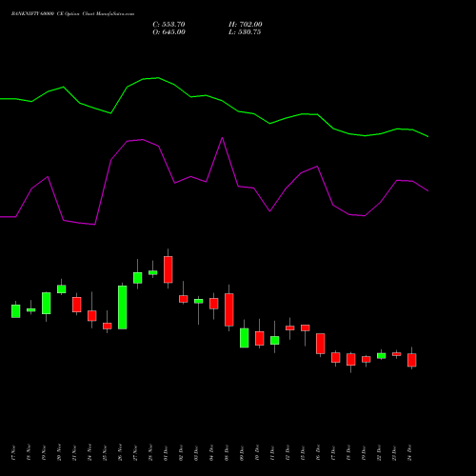Click the BANKNIFTY CE Option chart title

tap(72, 14)
